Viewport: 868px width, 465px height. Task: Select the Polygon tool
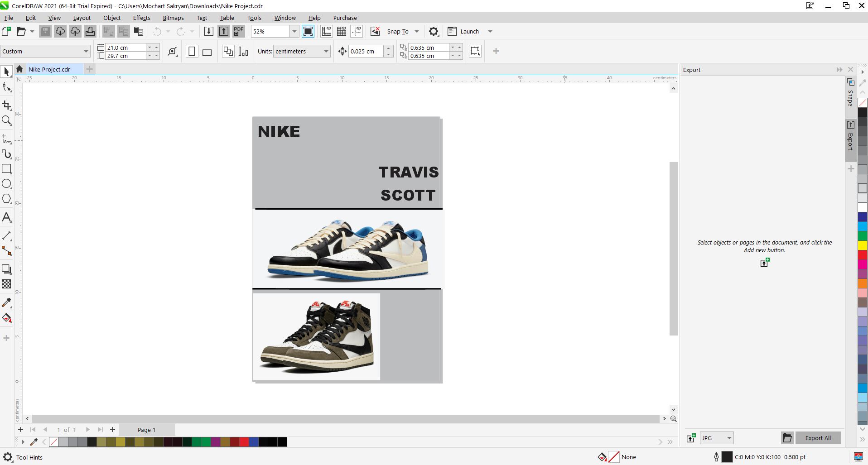(6, 199)
